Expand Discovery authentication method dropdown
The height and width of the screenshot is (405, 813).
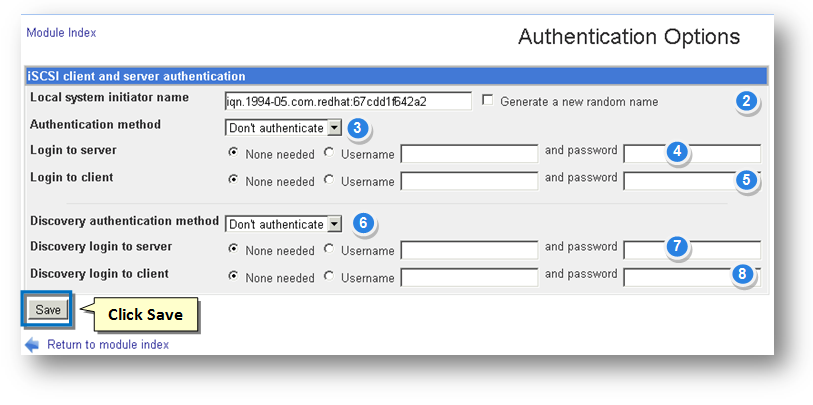point(334,224)
